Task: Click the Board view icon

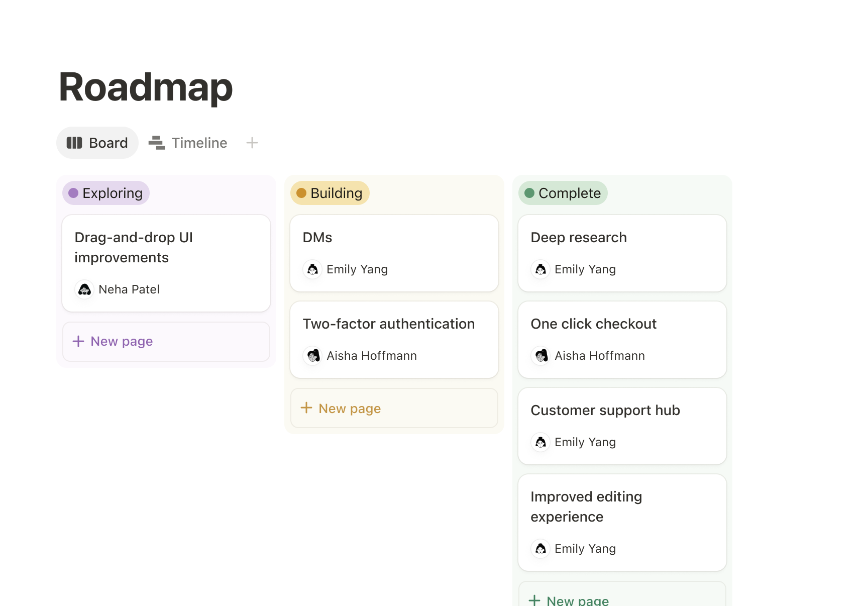Action: (74, 143)
